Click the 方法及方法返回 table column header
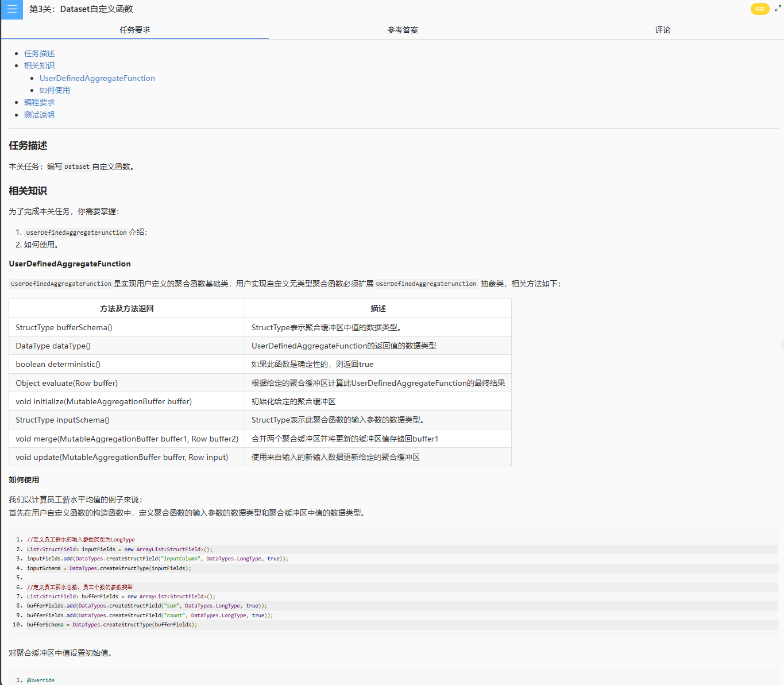Viewport: 784px width, 685px height. pyautogui.click(x=127, y=308)
